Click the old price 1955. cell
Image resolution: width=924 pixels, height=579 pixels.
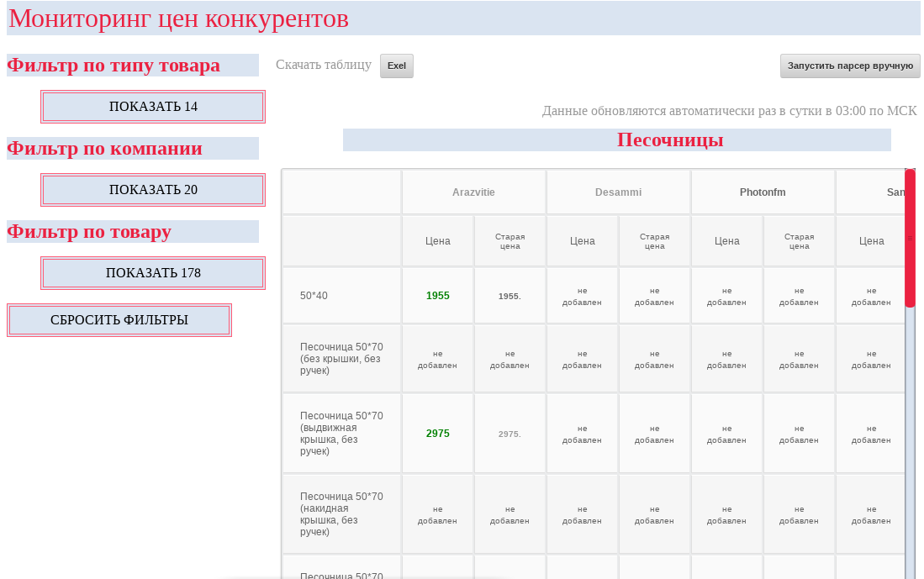(510, 297)
